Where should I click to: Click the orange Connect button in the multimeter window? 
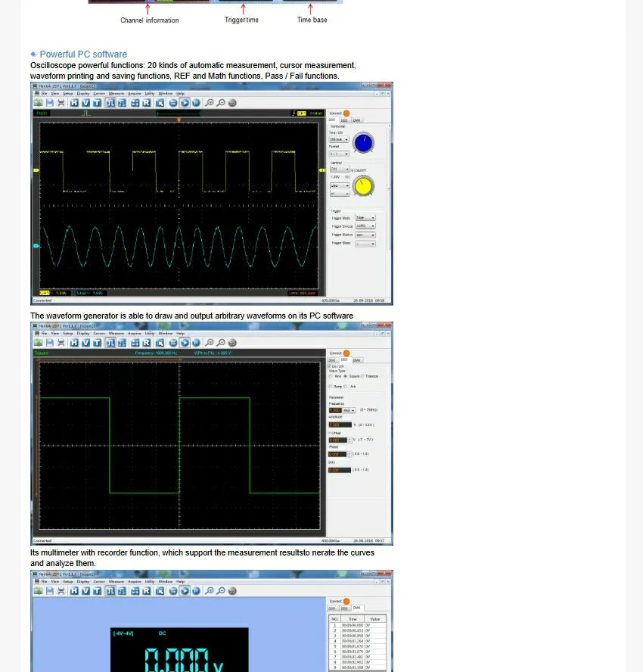[x=346, y=602]
